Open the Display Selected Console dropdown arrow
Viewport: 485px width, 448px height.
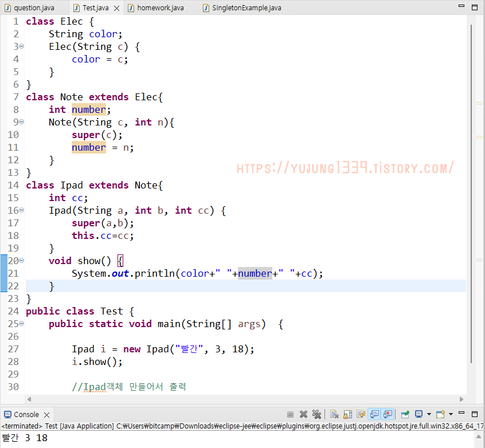(x=429, y=414)
